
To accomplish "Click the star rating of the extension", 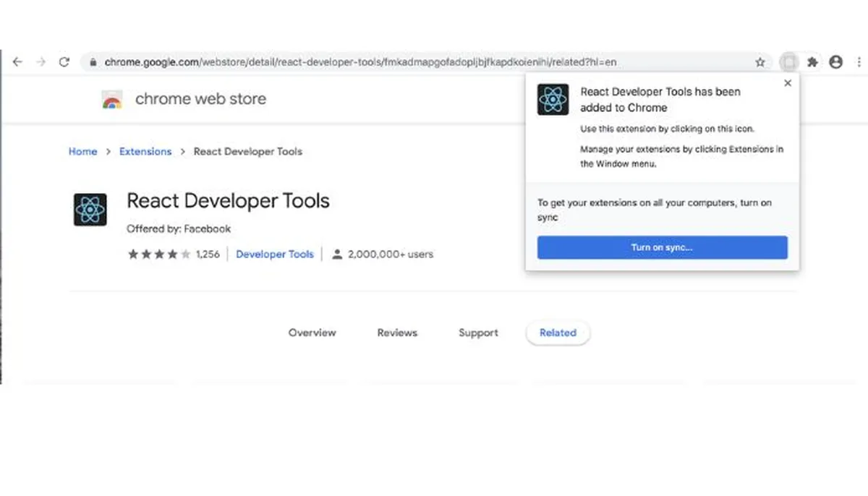I will tap(159, 254).
